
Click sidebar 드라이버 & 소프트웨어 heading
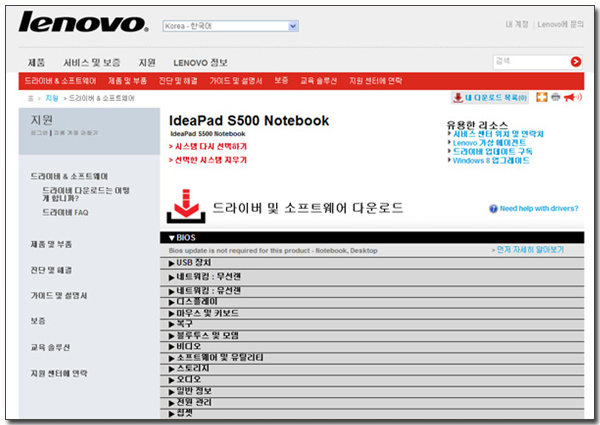tap(69, 176)
